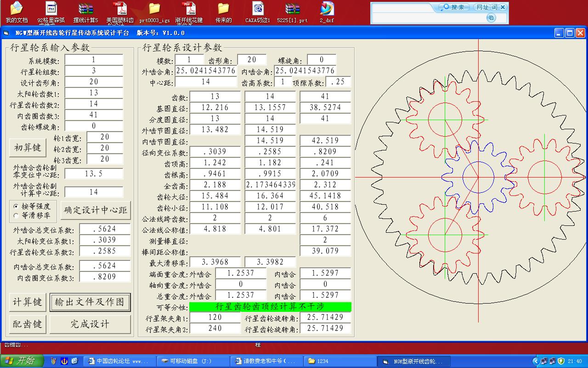Click the 行星轮组数 input field
Image resolution: width=588 pixels, height=368 pixels.
[x=94, y=71]
